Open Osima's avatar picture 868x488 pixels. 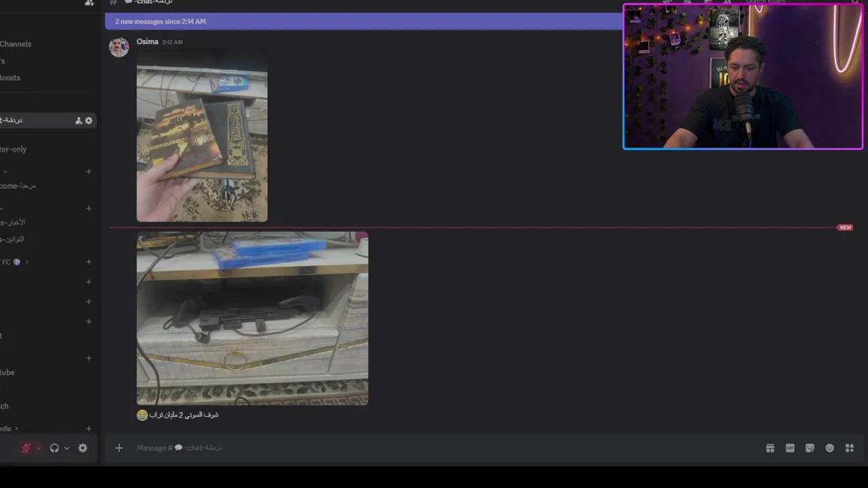coord(119,47)
